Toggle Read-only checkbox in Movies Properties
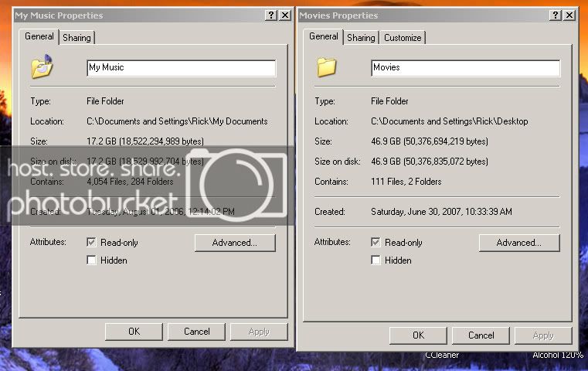The height and width of the screenshot is (371, 588). pyautogui.click(x=376, y=243)
